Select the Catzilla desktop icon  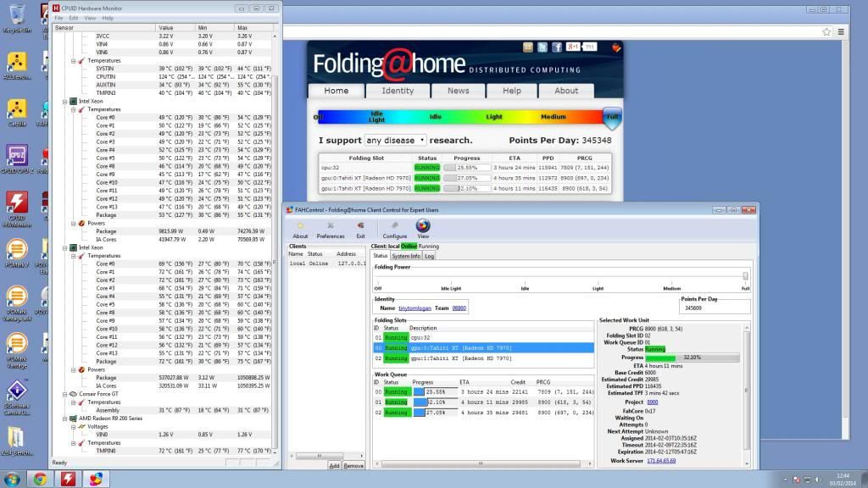point(17,114)
